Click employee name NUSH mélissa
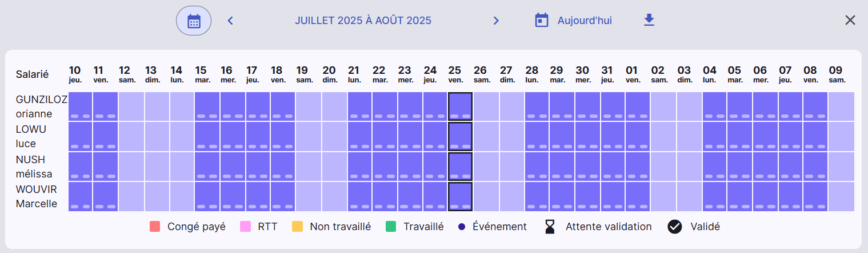The height and width of the screenshot is (253, 868). point(34,167)
